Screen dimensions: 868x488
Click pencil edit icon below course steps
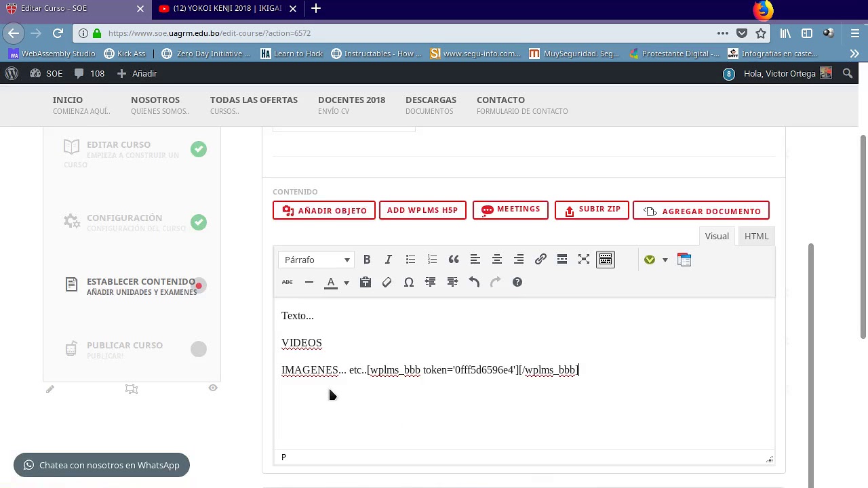click(50, 389)
